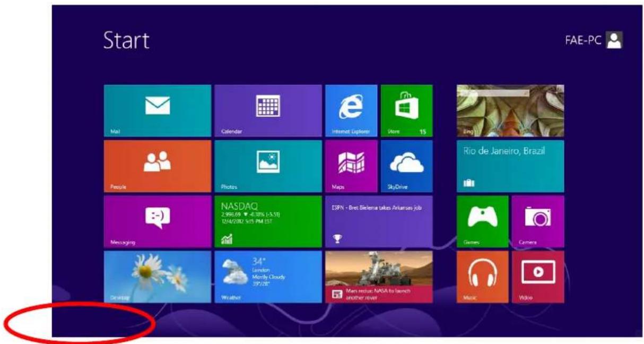Click the FAE-PC user account name
This screenshot has width=644, height=344.
point(584,39)
